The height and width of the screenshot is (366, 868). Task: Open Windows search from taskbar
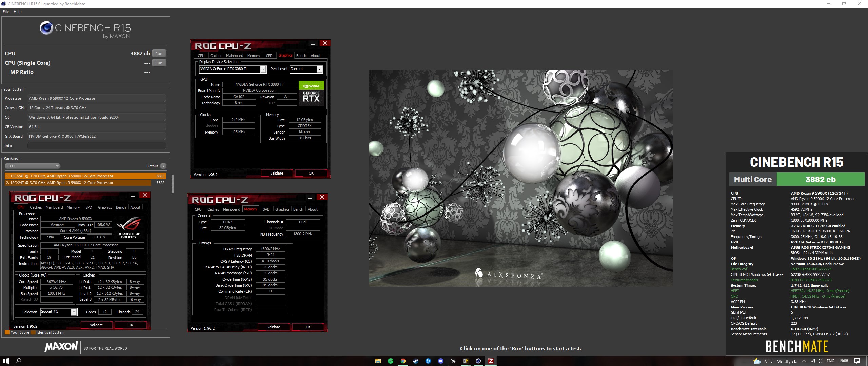(x=19, y=361)
